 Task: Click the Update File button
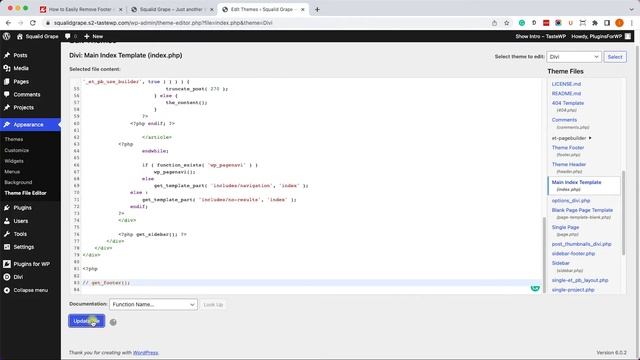point(87,321)
